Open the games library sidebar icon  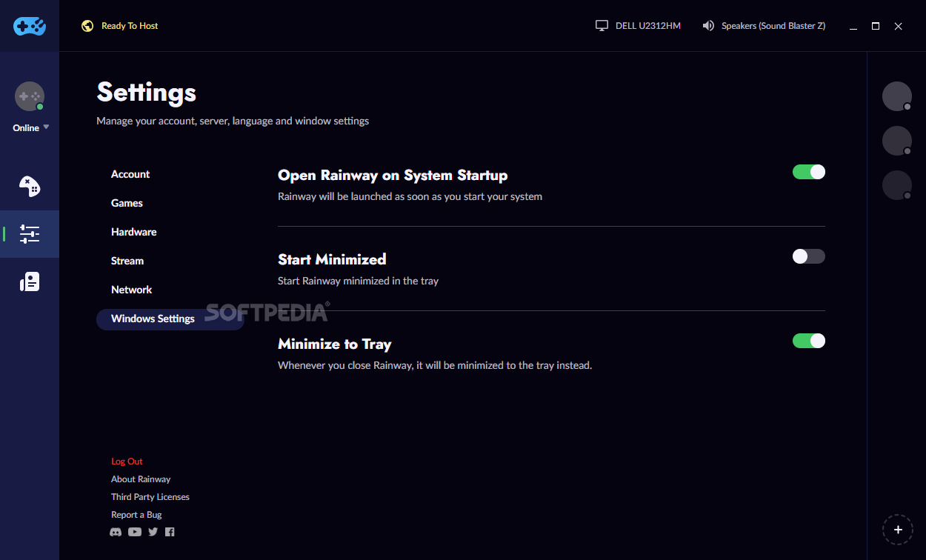coord(30,187)
